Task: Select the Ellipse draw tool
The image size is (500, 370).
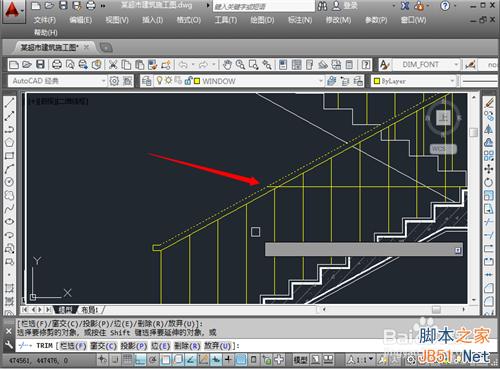Action: [x=9, y=222]
